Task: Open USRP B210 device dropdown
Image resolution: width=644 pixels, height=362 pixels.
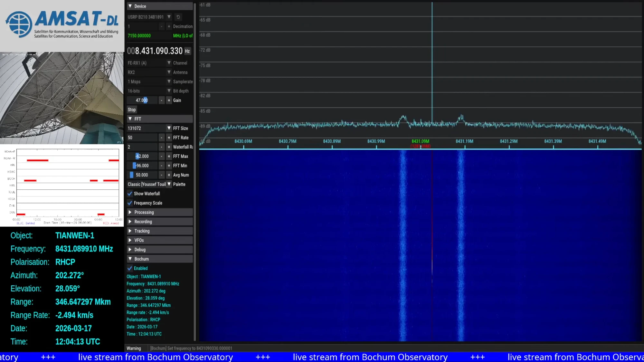Action: (x=169, y=17)
